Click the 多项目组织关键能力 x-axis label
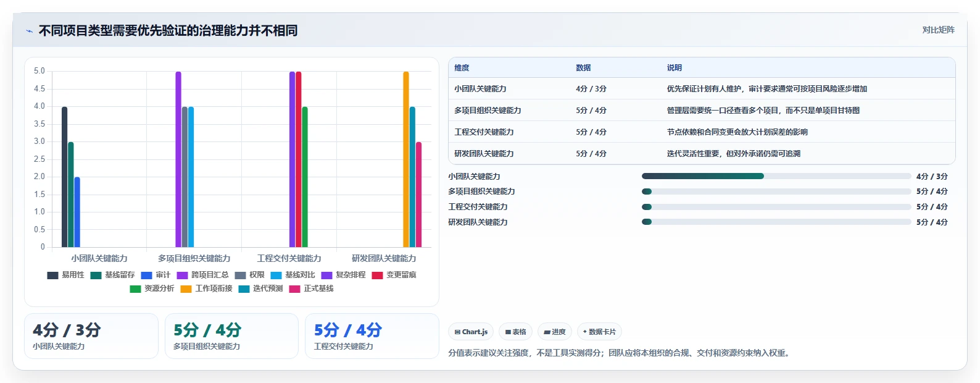The image size is (980, 383). click(x=194, y=258)
